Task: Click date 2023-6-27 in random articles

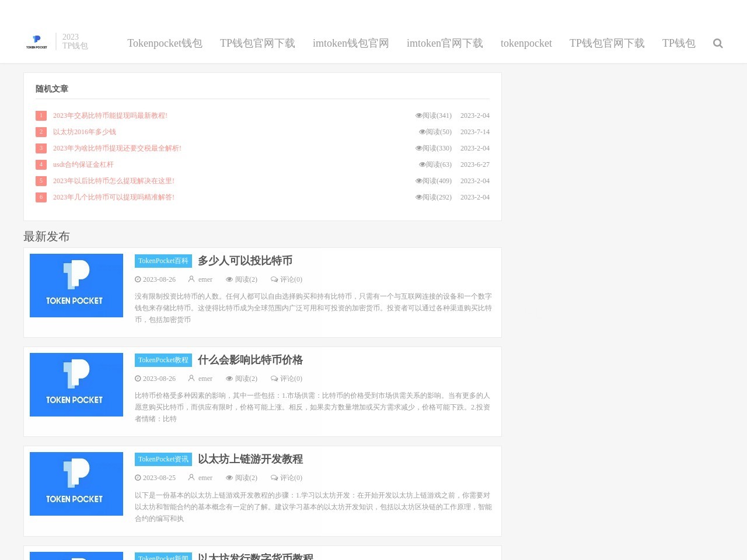Action: pyautogui.click(x=475, y=164)
